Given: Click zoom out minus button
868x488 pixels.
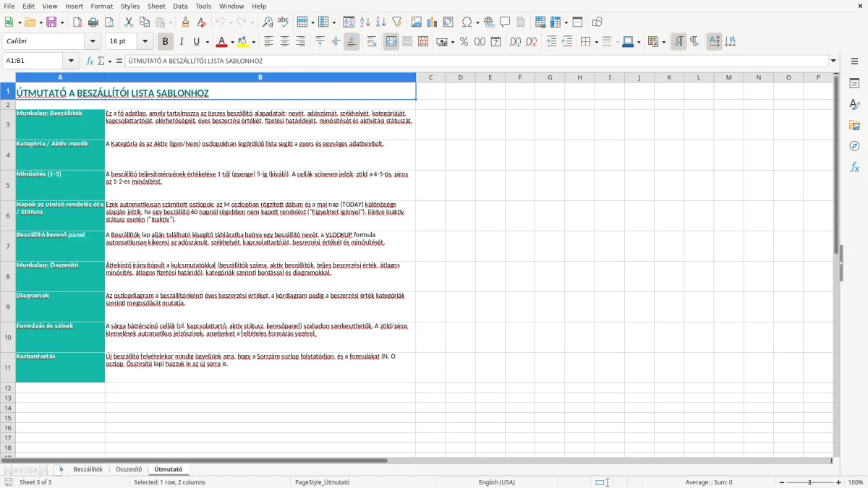Looking at the screenshot, I should [780, 482].
